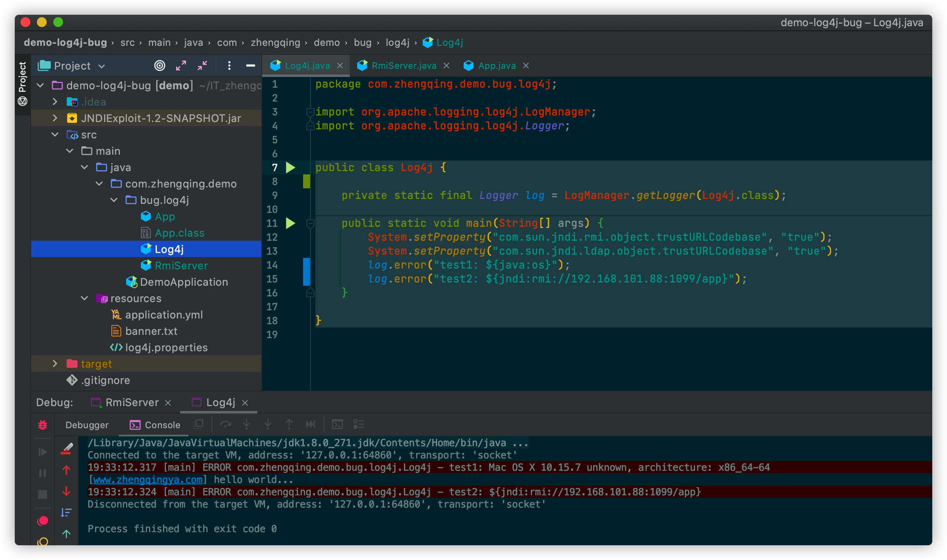Click the Resume Program icon in debug sidebar
This screenshot has width=947, height=560.
[x=43, y=452]
